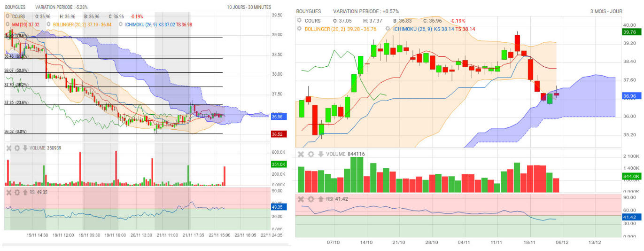Click the 13/12 date axis label
The width and height of the screenshot is (644, 251).
[x=595, y=243]
